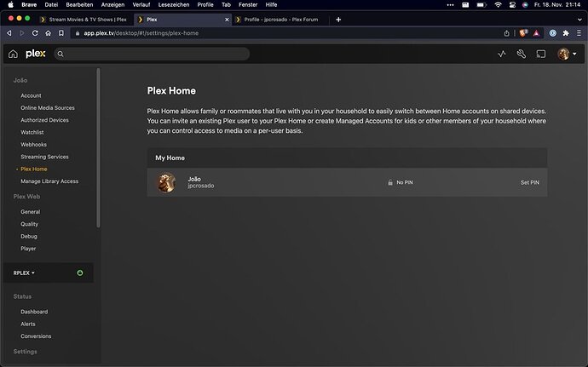
Task: Open the Settings wrench icon
Action: click(x=522, y=54)
